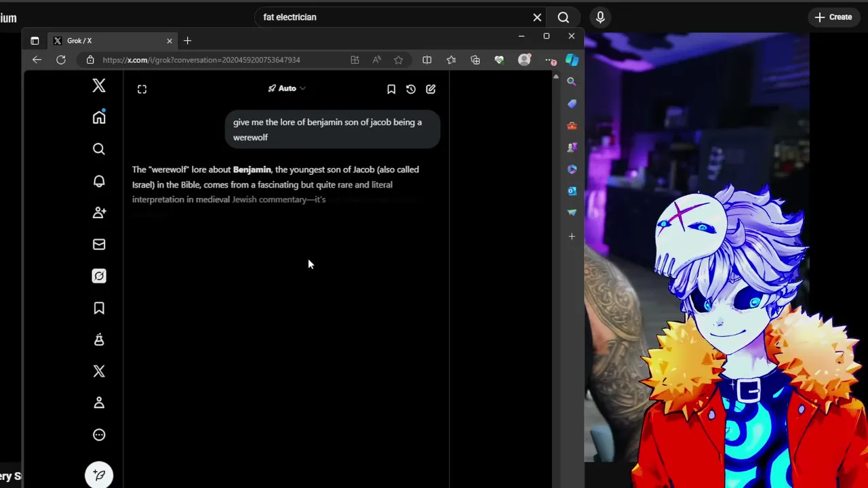Open Grok chat history
Viewport: 868px width, 488px height.
pos(411,89)
